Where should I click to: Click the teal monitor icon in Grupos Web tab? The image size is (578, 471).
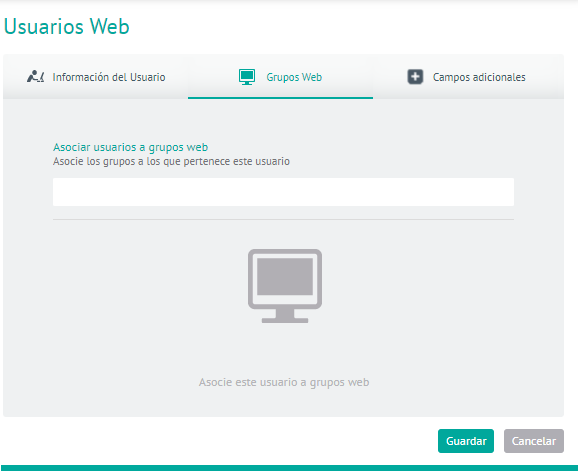(247, 77)
